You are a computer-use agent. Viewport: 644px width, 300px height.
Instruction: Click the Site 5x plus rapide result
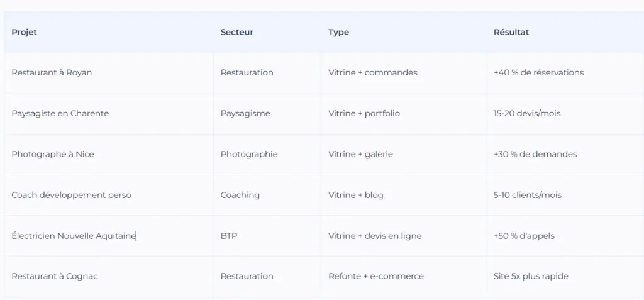pos(531,276)
